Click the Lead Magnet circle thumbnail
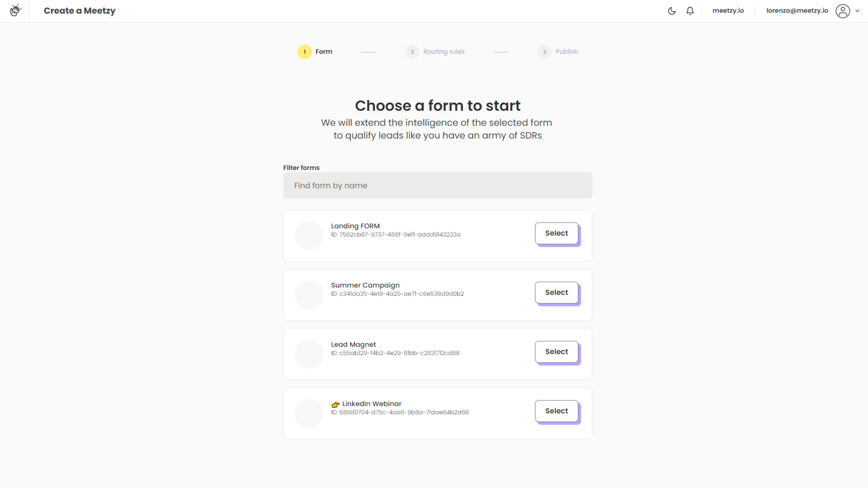 (309, 354)
